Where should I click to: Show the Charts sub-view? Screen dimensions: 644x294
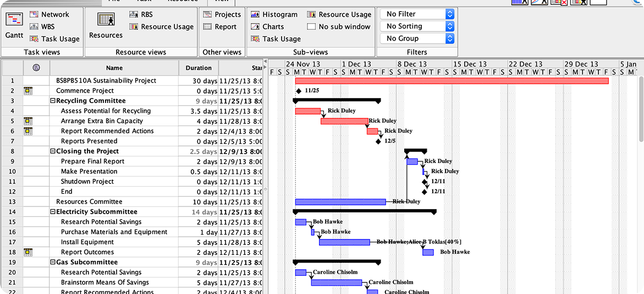(x=267, y=26)
